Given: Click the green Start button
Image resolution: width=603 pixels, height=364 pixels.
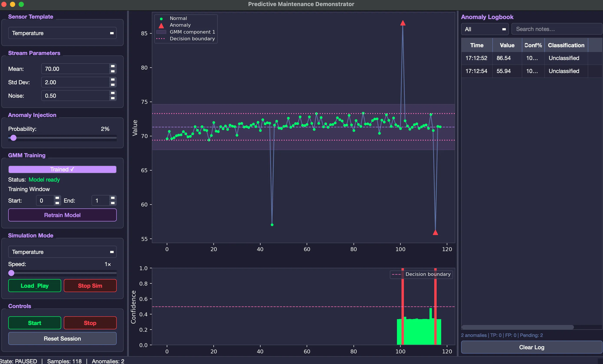Looking at the screenshot, I should click(34, 323).
